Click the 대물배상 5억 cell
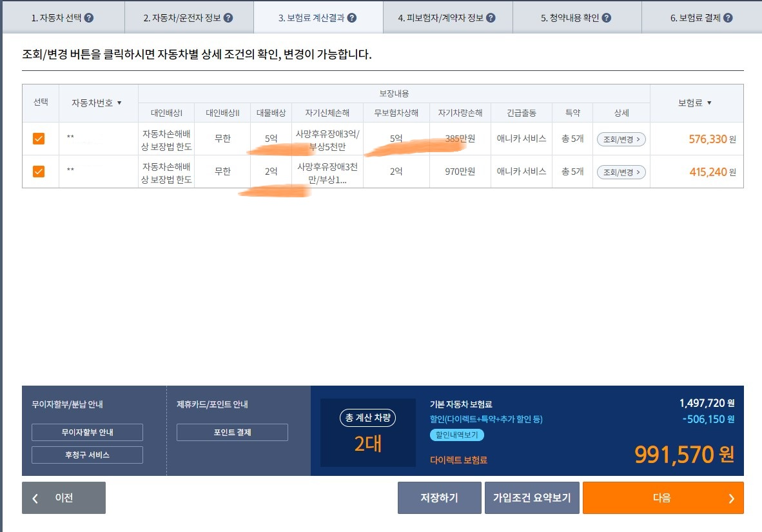Viewport: 762px width, 532px height. (271, 139)
